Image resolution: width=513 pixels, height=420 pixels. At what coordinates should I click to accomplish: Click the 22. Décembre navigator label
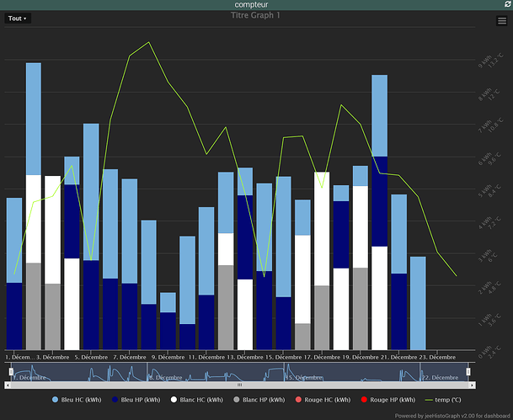pos(440,378)
